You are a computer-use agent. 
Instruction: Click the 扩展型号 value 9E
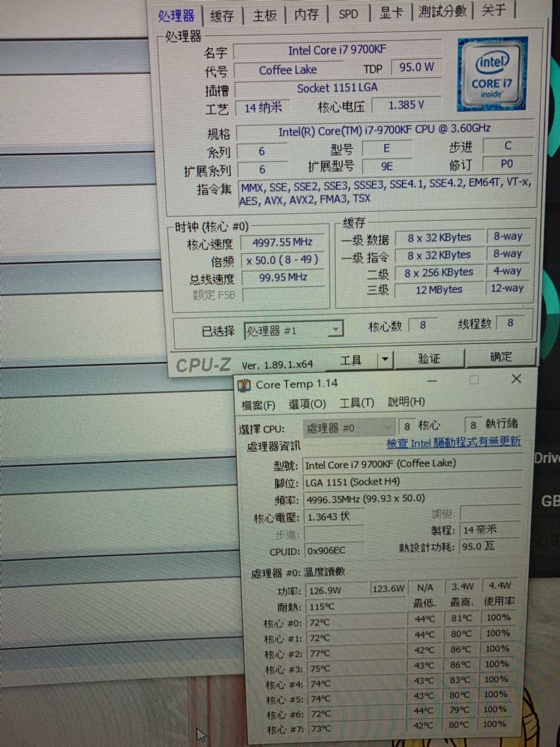[x=387, y=166]
